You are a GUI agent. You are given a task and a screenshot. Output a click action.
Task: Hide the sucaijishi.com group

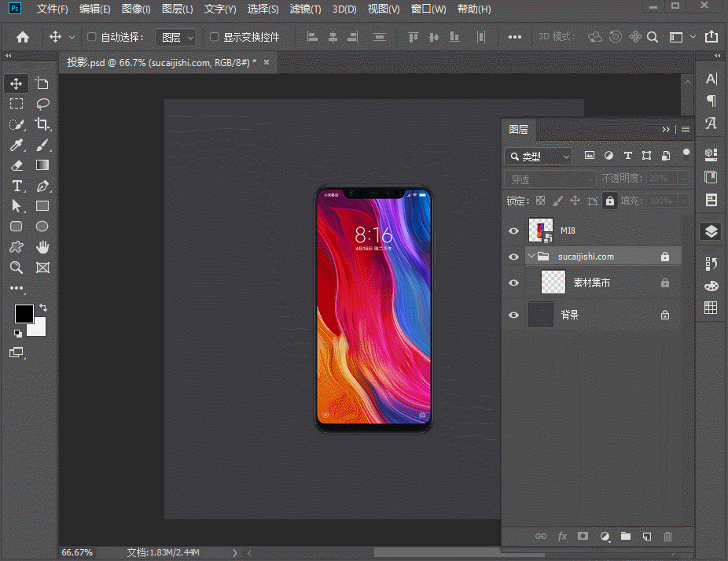point(513,257)
